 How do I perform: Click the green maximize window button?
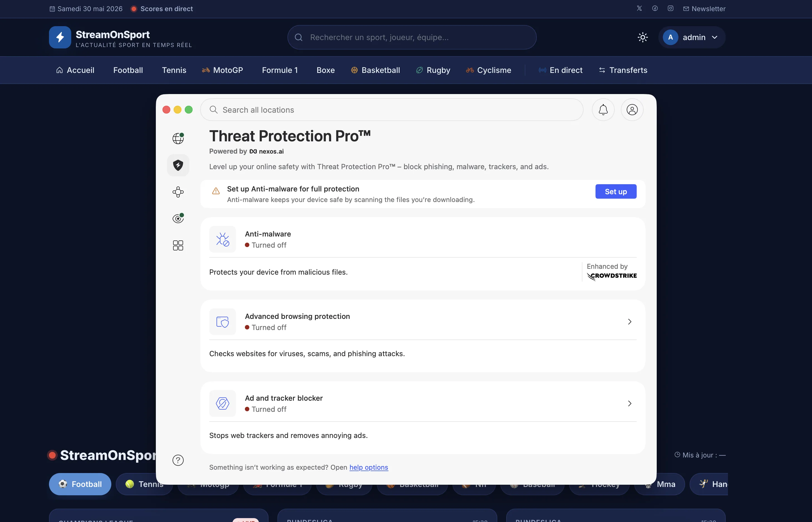tap(188, 109)
